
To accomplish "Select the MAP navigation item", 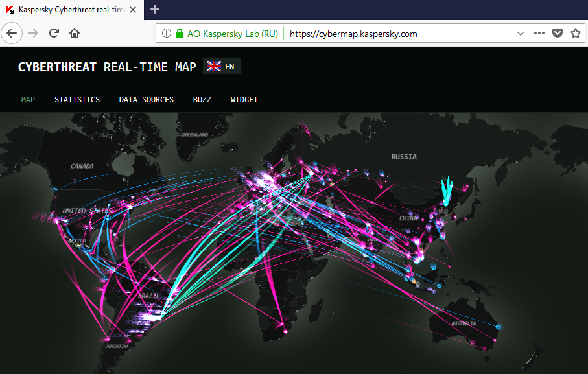I will click(x=28, y=100).
